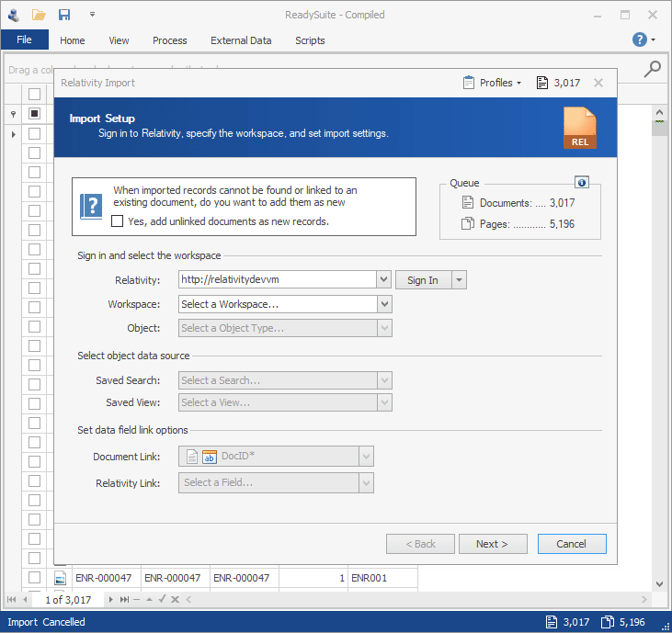Click the filter pin icon in grid filter row
672x633 pixels.
(x=13, y=114)
